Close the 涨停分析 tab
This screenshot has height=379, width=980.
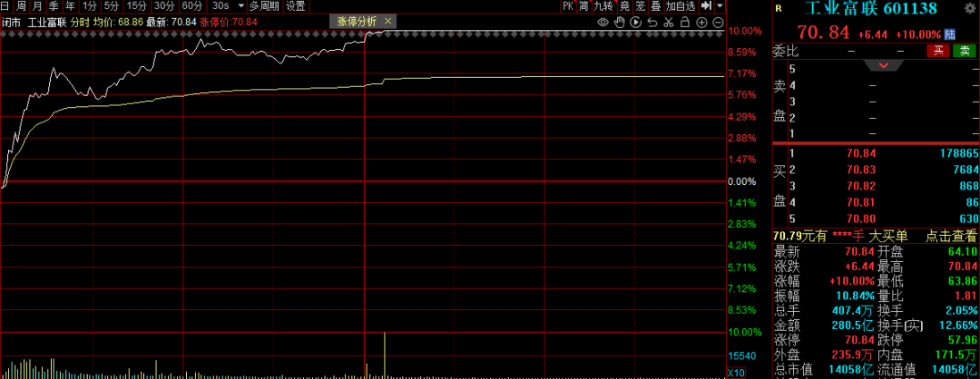[387, 21]
